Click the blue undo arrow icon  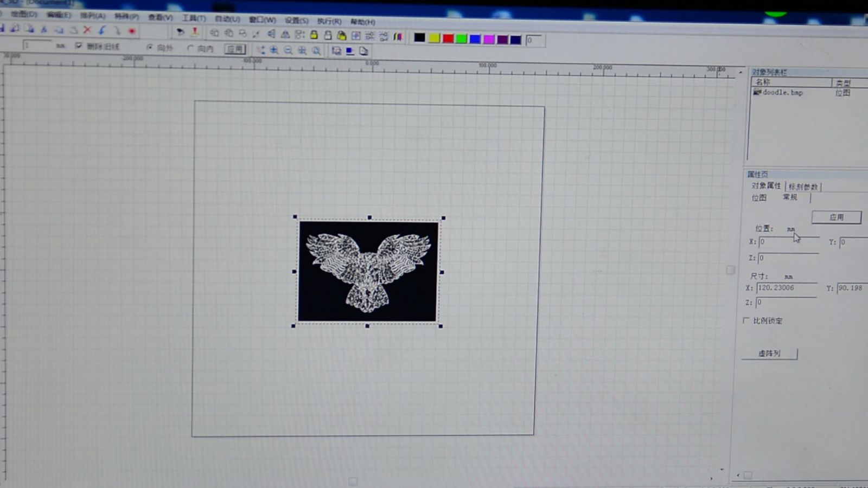coord(101,30)
